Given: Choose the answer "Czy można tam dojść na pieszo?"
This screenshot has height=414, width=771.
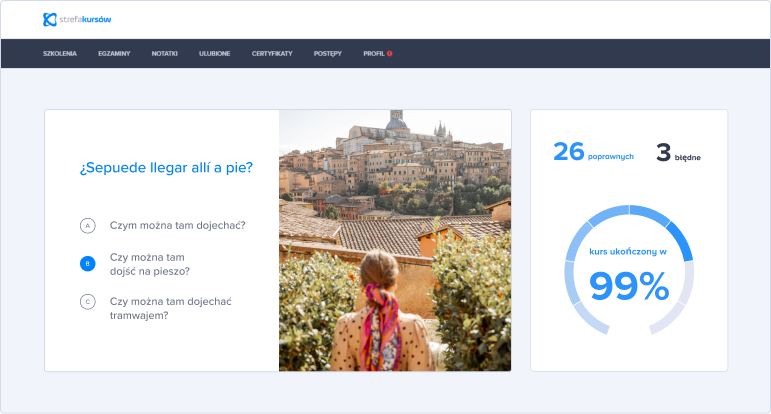Looking at the screenshot, I should [x=150, y=264].
